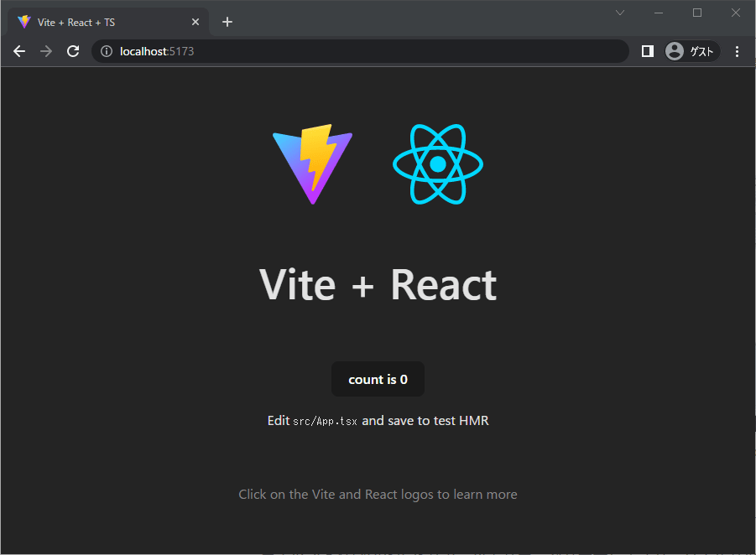Screen dimensions: 756x555
Task: Click the Edit and save HMR hint text
Action: click(x=378, y=420)
